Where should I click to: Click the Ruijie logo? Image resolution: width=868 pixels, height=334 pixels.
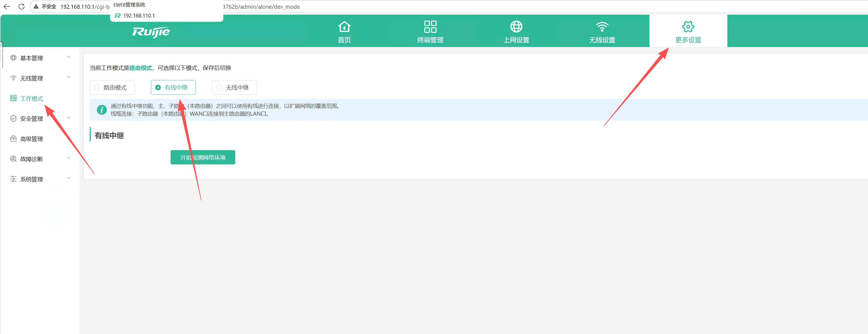tap(151, 32)
